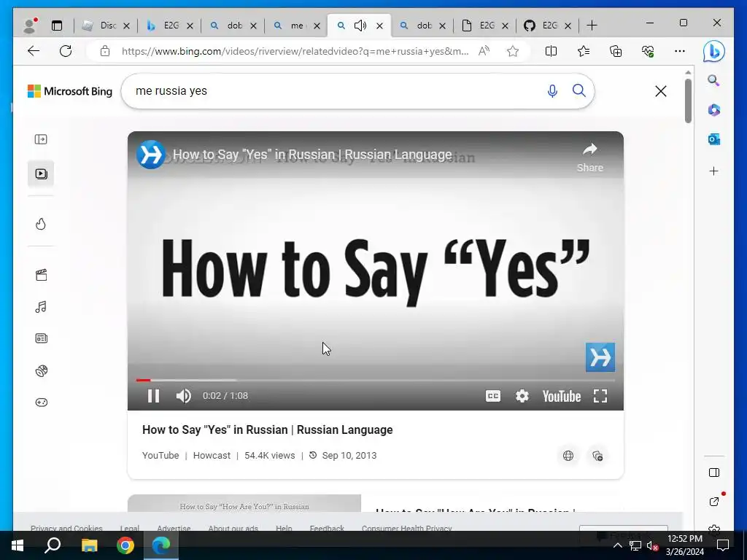The image size is (747, 560).
Task: Open the video on YouTube via the logo
Action: 561,396
